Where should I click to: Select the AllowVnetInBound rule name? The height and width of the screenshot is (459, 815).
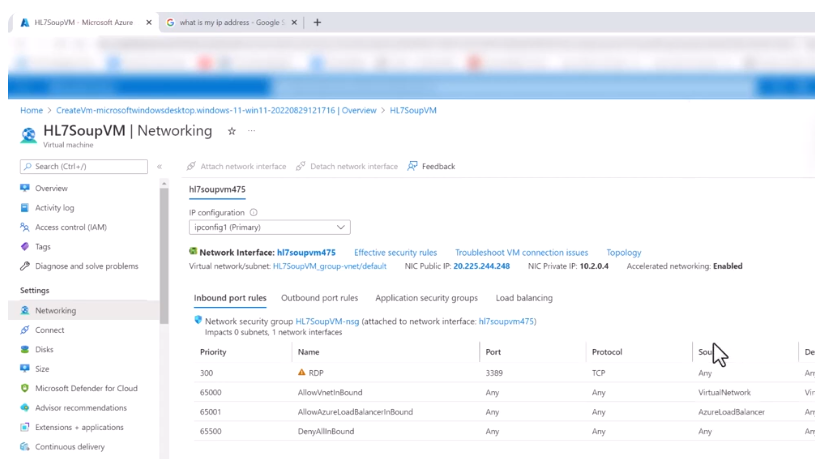pyautogui.click(x=330, y=392)
